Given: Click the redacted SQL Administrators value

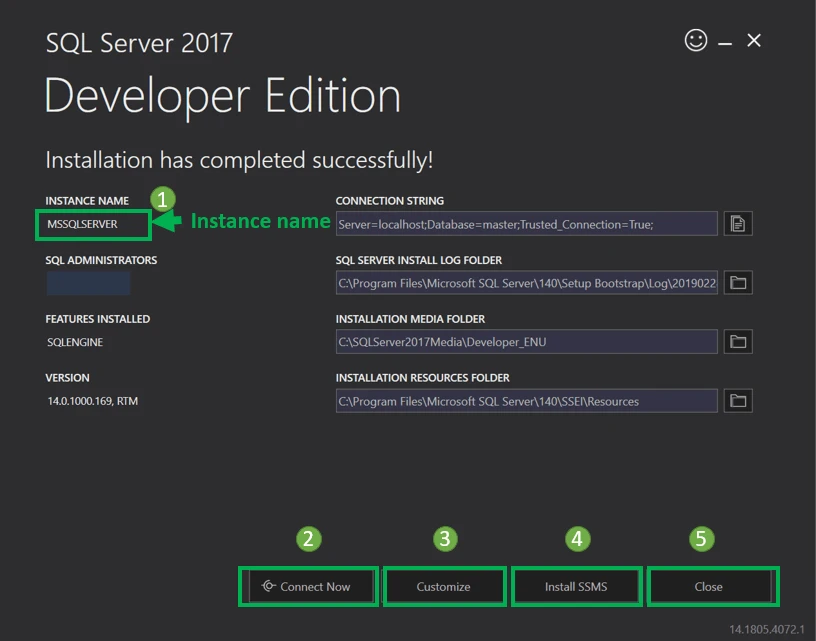Looking at the screenshot, I should (x=88, y=283).
